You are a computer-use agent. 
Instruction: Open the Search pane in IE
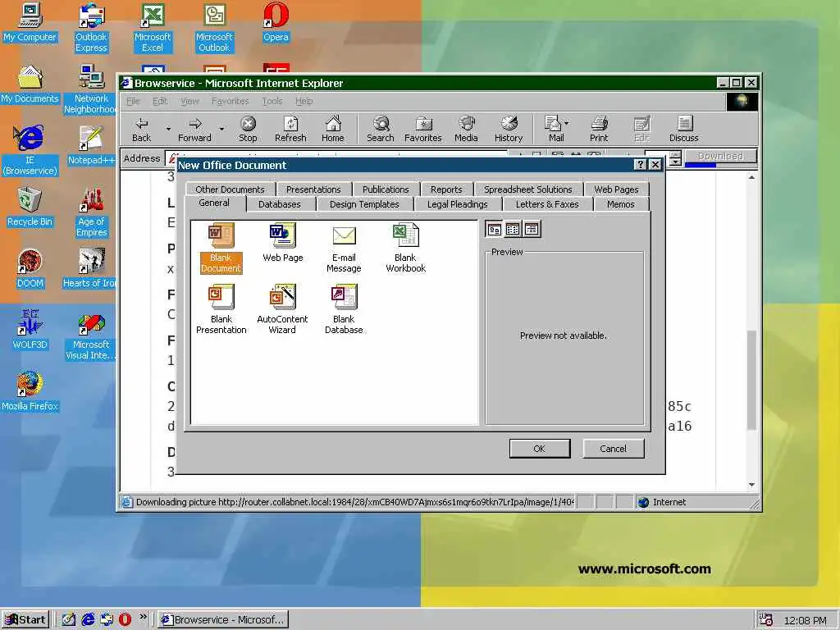pyautogui.click(x=381, y=130)
